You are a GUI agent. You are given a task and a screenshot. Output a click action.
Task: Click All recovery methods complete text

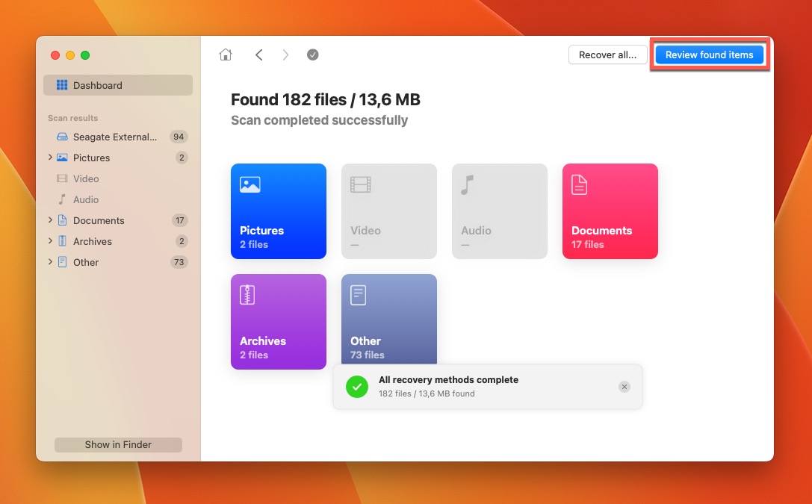pos(448,380)
